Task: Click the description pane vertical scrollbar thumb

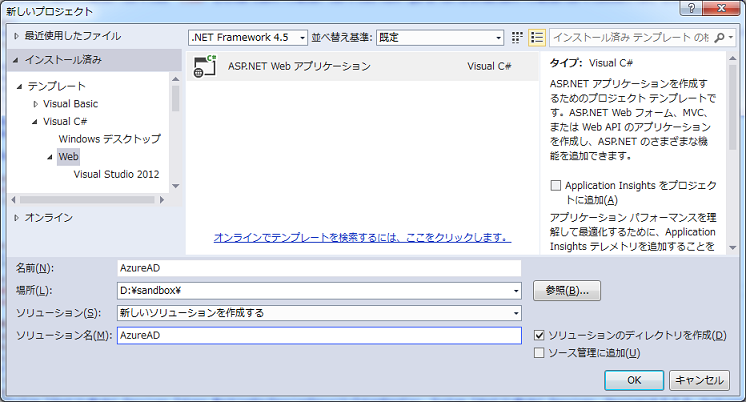Action: 733,108
